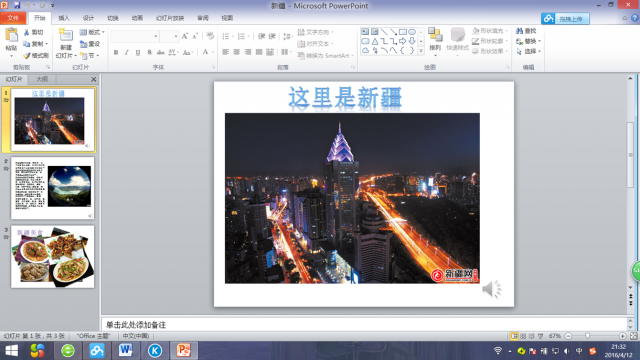The height and width of the screenshot is (360, 640).
Task: Open the File (文件) tab
Action: (x=13, y=18)
